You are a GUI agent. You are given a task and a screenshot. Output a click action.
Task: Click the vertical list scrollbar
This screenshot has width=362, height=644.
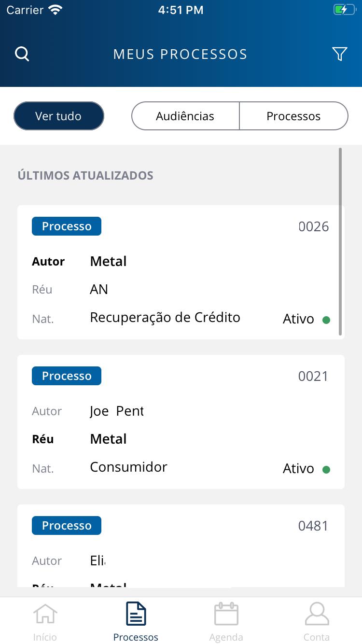[340, 241]
